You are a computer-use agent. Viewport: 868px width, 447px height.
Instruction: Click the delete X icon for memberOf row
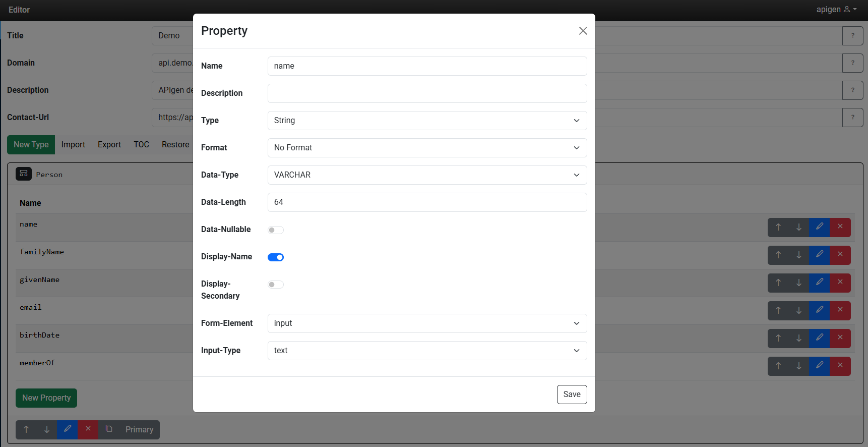click(x=840, y=366)
